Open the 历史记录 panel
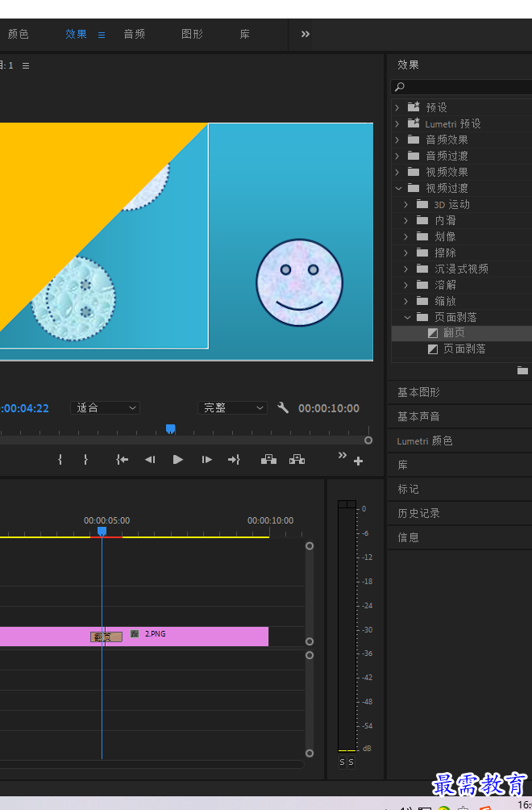This screenshot has width=532, height=810. pos(418,513)
